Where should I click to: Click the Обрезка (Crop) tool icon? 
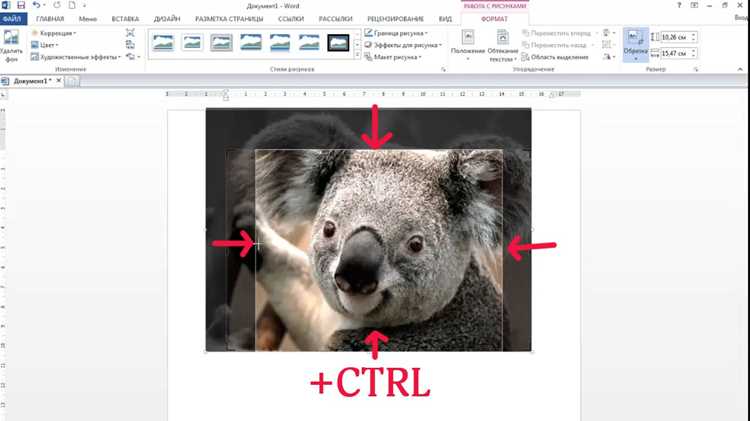click(636, 38)
